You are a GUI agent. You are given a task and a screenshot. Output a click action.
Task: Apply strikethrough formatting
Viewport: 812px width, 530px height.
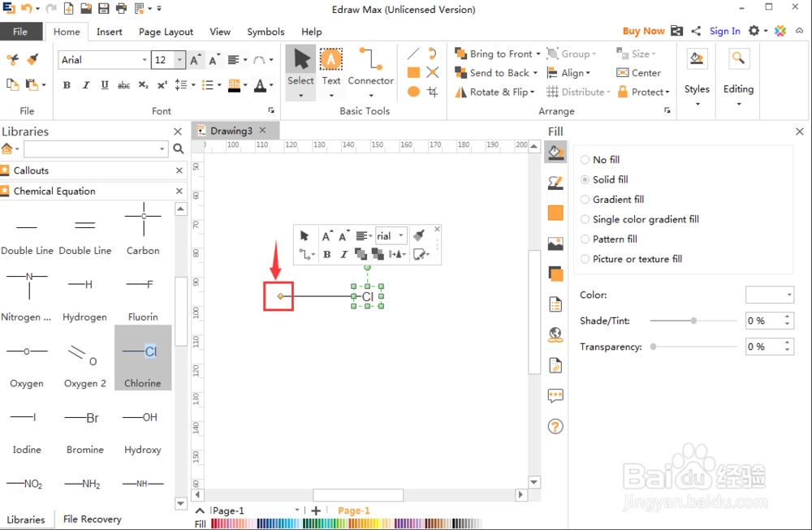[123, 85]
